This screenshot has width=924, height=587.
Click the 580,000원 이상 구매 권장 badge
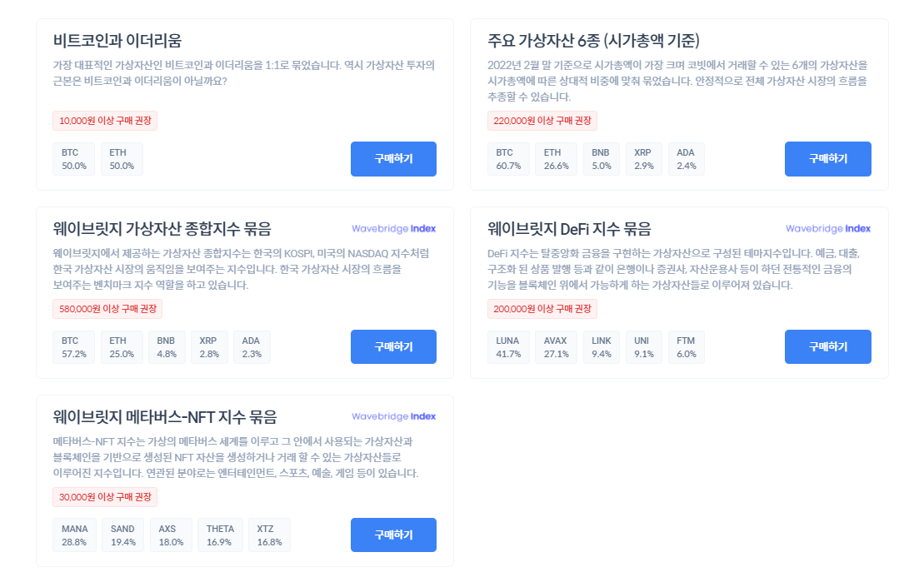[x=107, y=309]
